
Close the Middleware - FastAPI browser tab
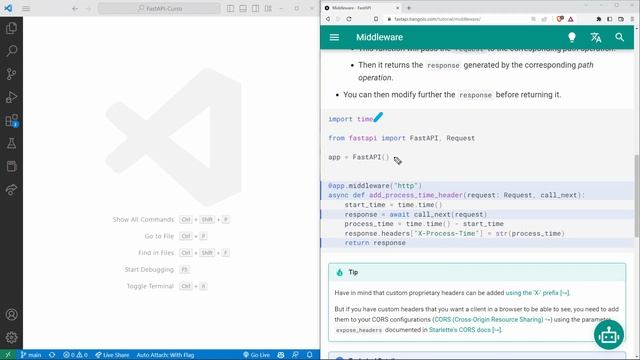click(397, 8)
